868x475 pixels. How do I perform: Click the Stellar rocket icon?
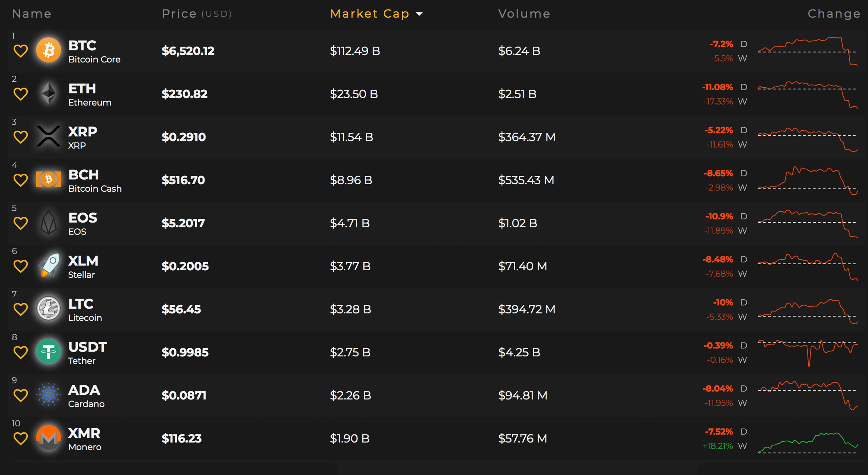pyautogui.click(x=49, y=266)
